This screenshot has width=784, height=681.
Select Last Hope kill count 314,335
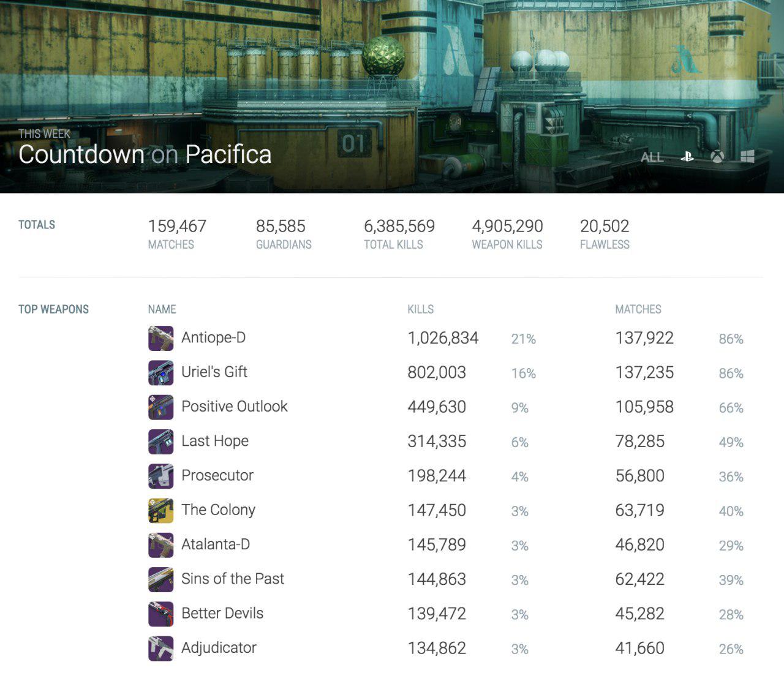(x=437, y=442)
